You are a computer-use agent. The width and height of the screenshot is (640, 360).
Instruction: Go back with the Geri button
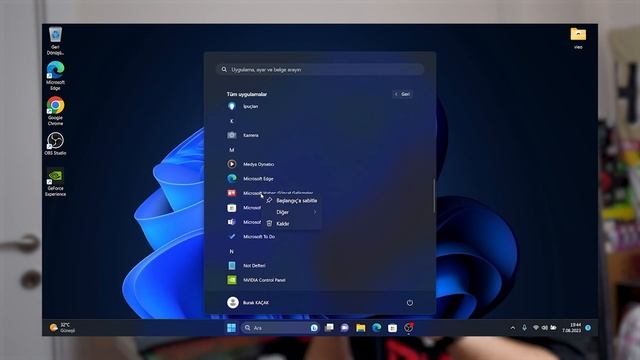[402, 94]
